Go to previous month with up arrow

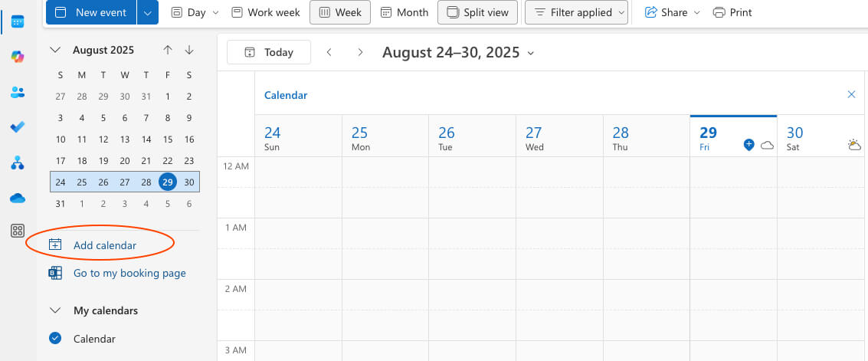pyautogui.click(x=168, y=51)
